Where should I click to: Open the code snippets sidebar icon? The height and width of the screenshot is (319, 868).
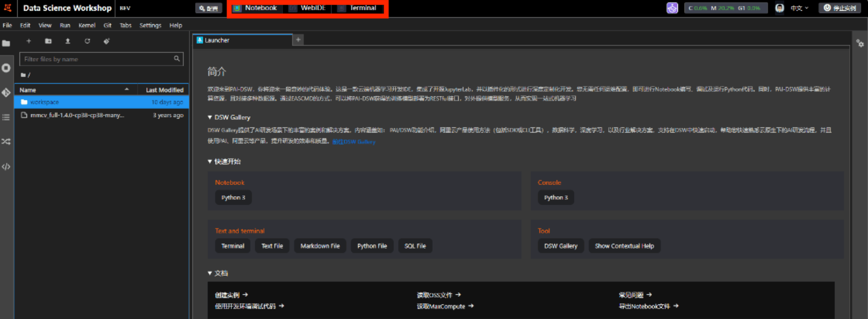(x=6, y=166)
